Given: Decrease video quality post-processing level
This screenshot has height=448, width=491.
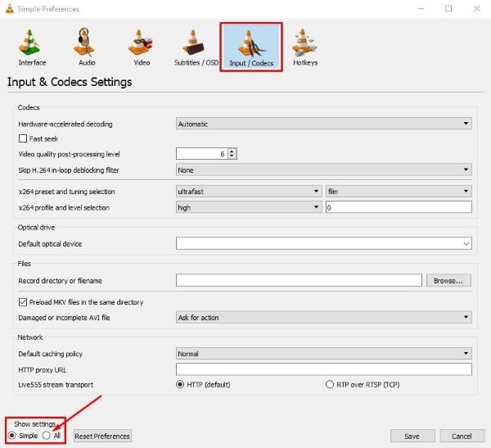Looking at the screenshot, I should coord(232,156).
